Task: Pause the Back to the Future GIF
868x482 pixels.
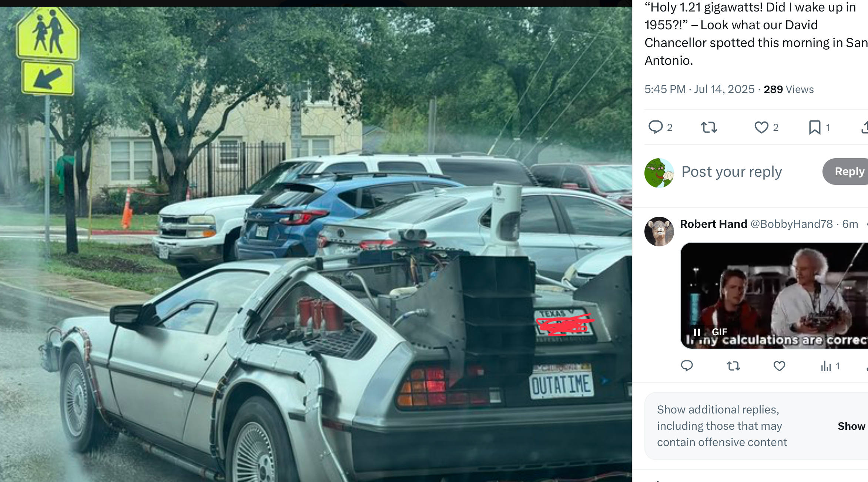Action: [x=697, y=332]
